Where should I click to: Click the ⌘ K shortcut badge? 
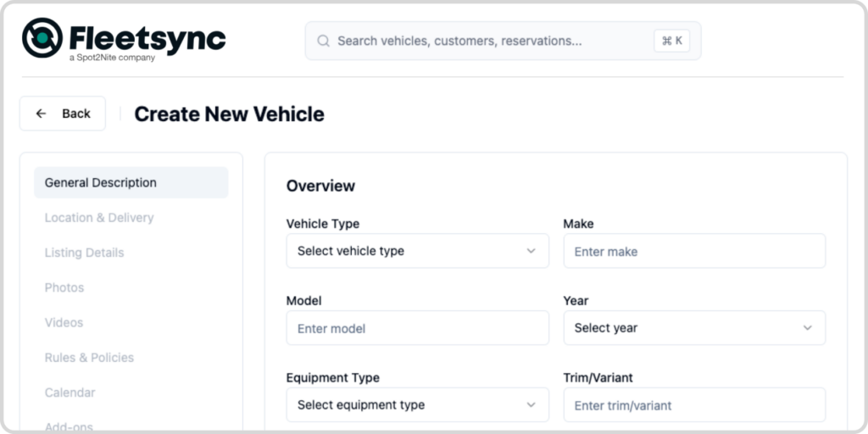(671, 41)
